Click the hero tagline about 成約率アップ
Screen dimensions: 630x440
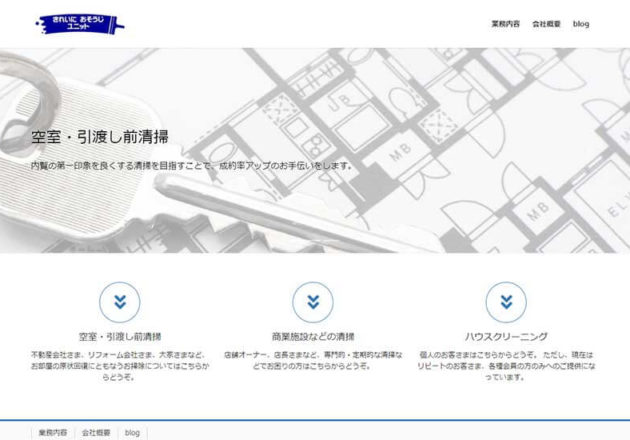pyautogui.click(x=192, y=165)
